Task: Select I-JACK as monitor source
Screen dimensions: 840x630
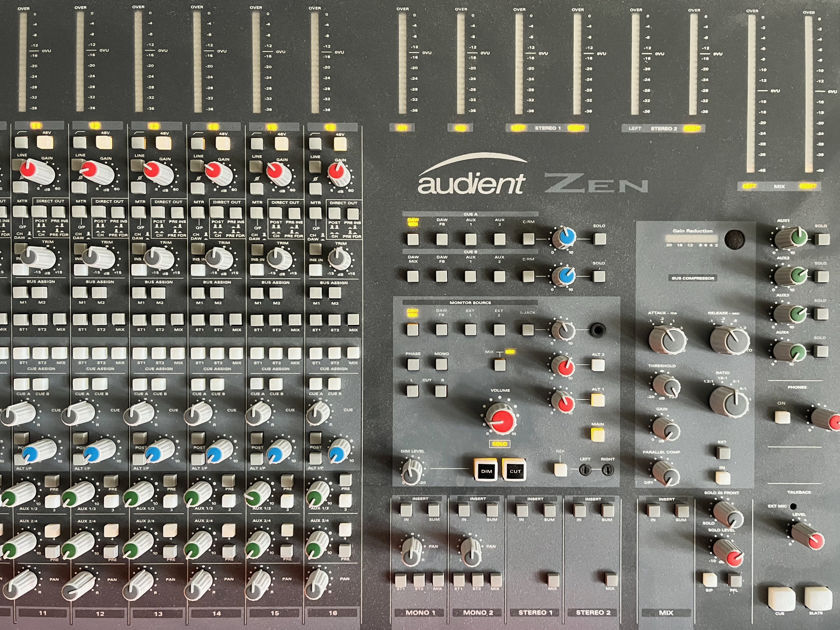Action: [528, 329]
